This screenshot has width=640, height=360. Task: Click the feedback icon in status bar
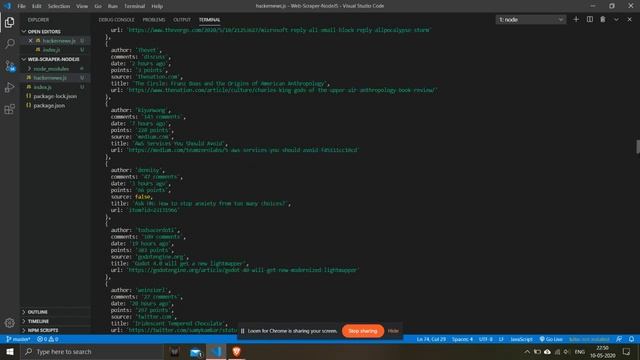[619, 339]
